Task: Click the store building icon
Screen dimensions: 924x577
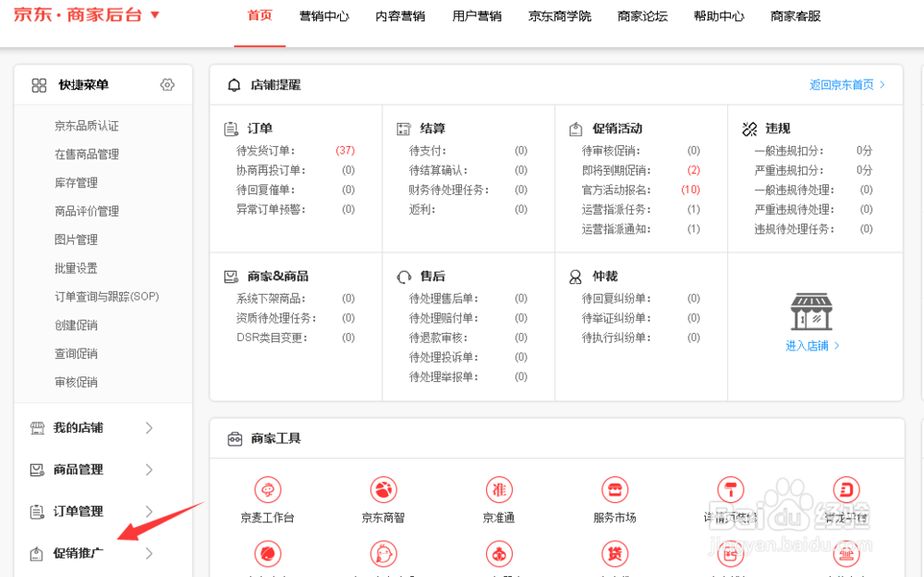Action: tap(811, 311)
